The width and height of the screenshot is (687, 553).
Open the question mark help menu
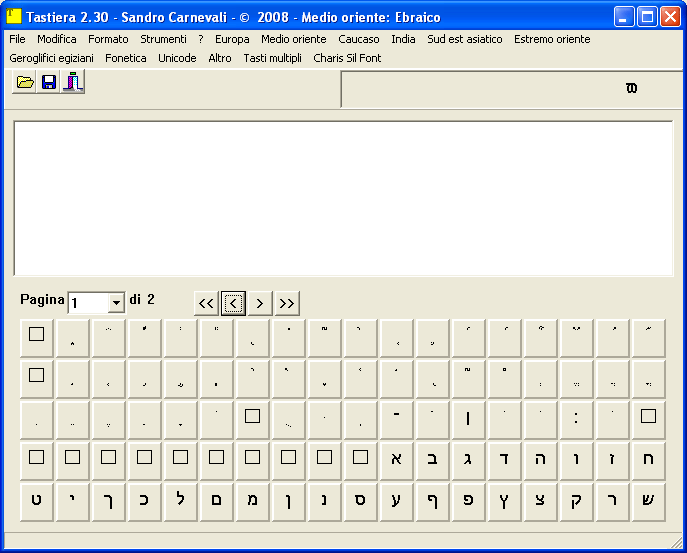[201, 39]
